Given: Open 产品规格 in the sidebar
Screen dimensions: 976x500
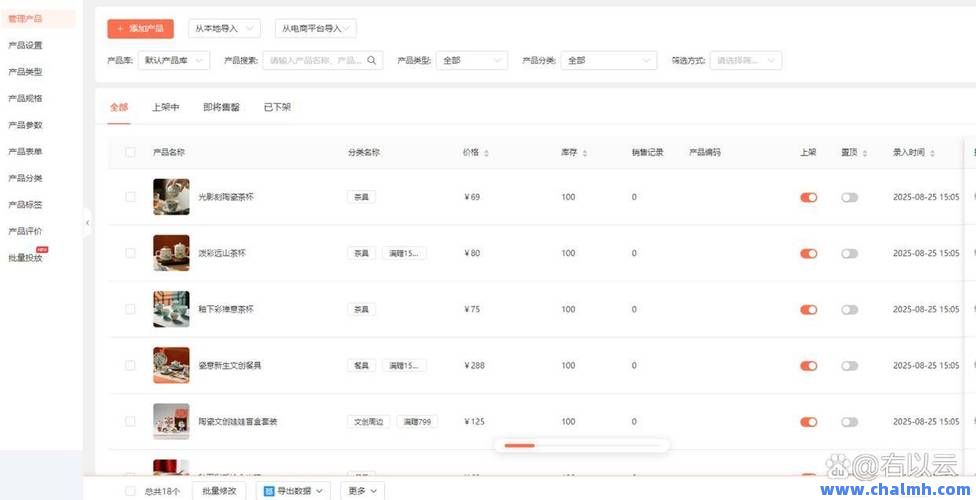Looking at the screenshot, I should (x=26, y=98).
